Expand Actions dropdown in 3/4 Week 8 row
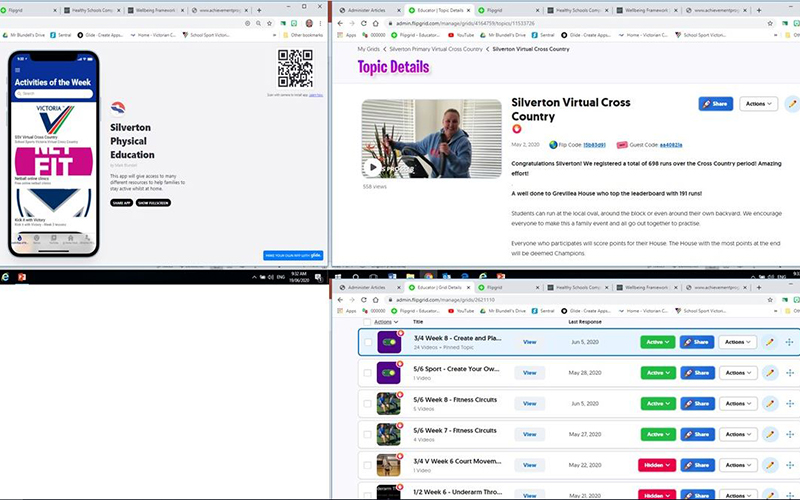 (738, 342)
